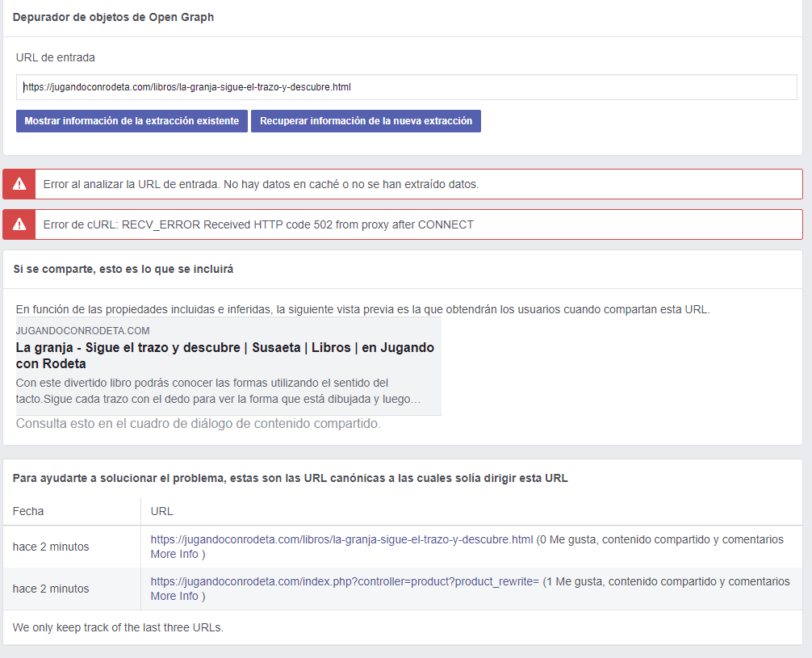Image resolution: width=812 pixels, height=658 pixels.
Task: Click the 'Error de cURL: RECV_ERROR' message
Action: [x=258, y=224]
